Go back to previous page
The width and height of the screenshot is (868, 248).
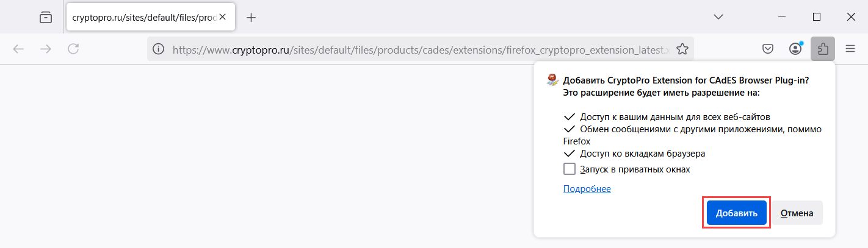point(18,49)
